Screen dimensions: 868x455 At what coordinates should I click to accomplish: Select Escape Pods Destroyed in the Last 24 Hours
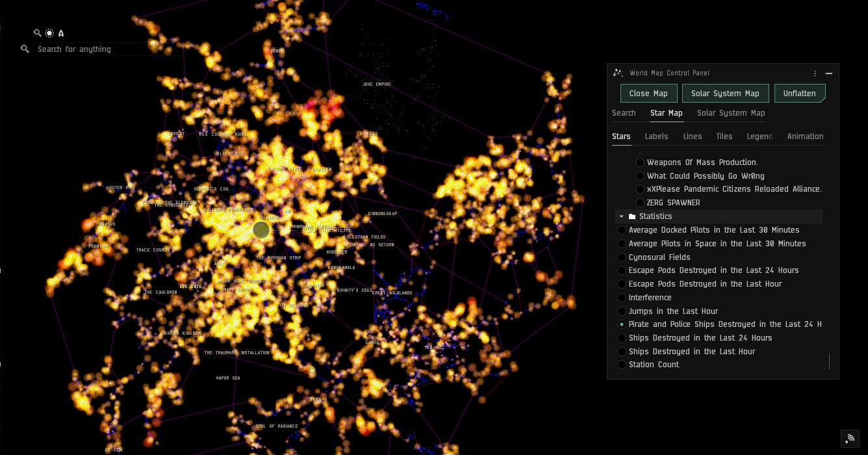tap(622, 270)
